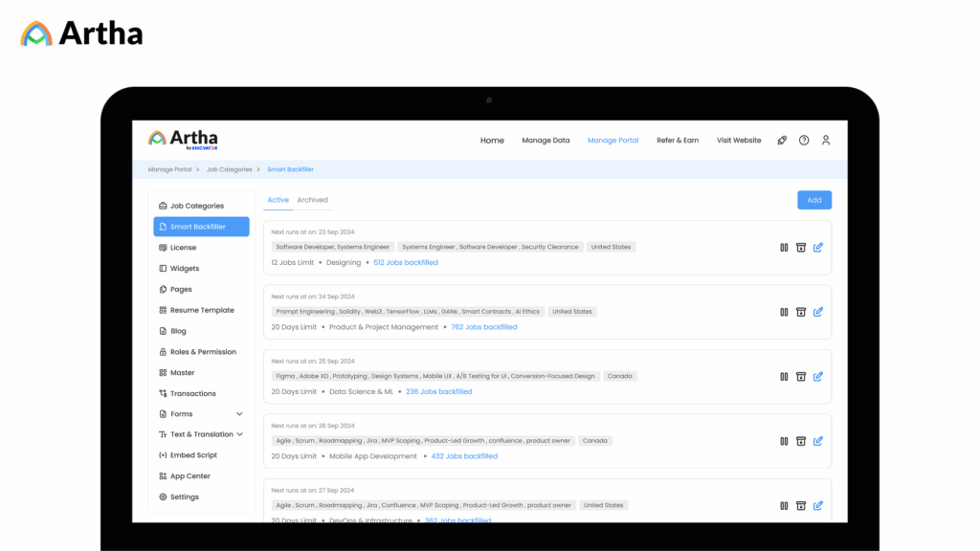Screen dimensions: 980x551
Task: Pause the 27 Sep 2024 backfiller
Action: [784, 506]
